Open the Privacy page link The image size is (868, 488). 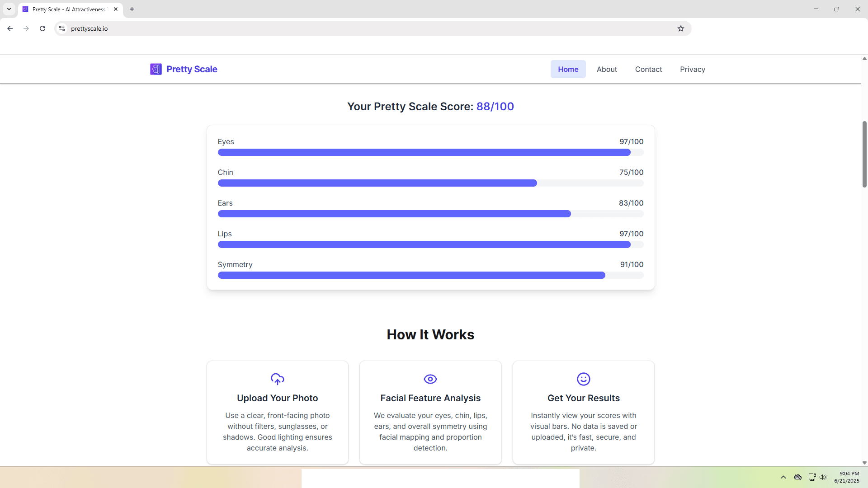tap(693, 69)
